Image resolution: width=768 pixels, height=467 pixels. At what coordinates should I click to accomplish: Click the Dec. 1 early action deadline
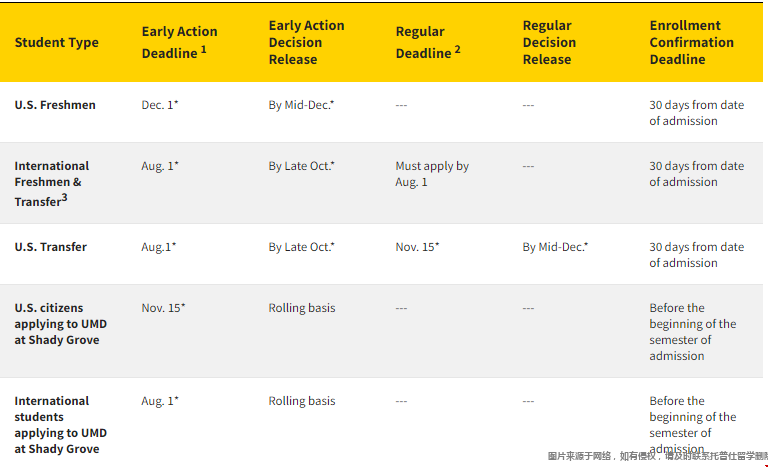pos(160,105)
